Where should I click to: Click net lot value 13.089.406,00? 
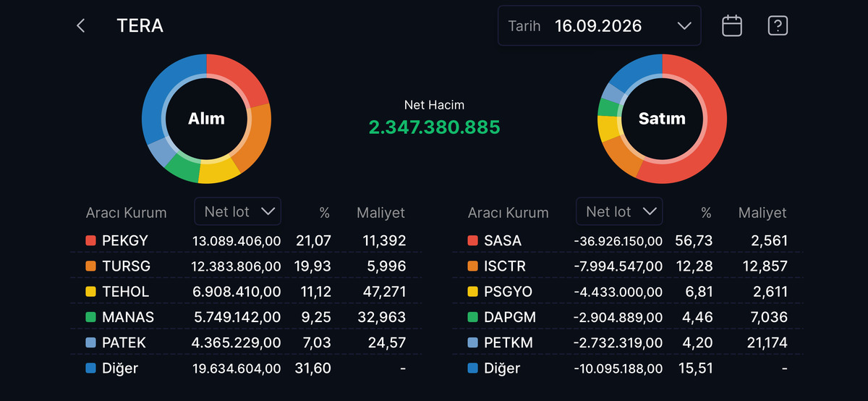tap(237, 240)
